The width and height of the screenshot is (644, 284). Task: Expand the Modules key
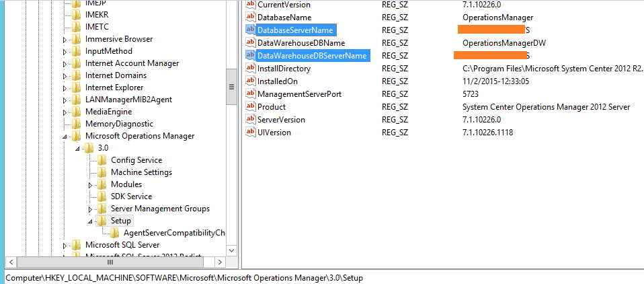[90, 185]
